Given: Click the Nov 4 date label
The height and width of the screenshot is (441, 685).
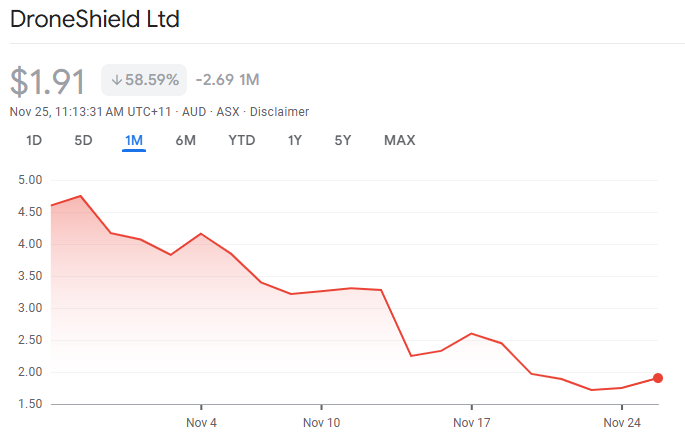Looking at the screenshot, I should (x=202, y=423).
